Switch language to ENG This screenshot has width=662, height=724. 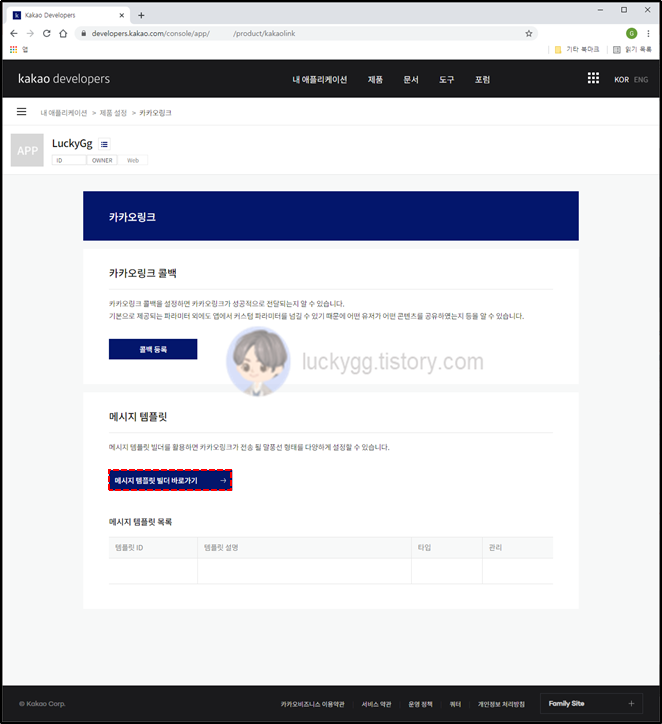pos(641,79)
